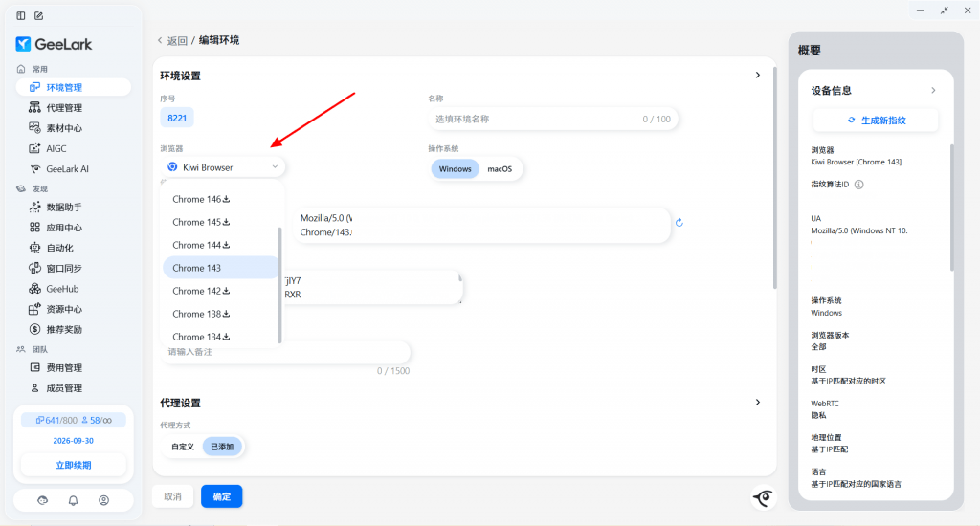Click the summary panel scrollbar
The height and width of the screenshot is (526, 980).
(x=952, y=208)
